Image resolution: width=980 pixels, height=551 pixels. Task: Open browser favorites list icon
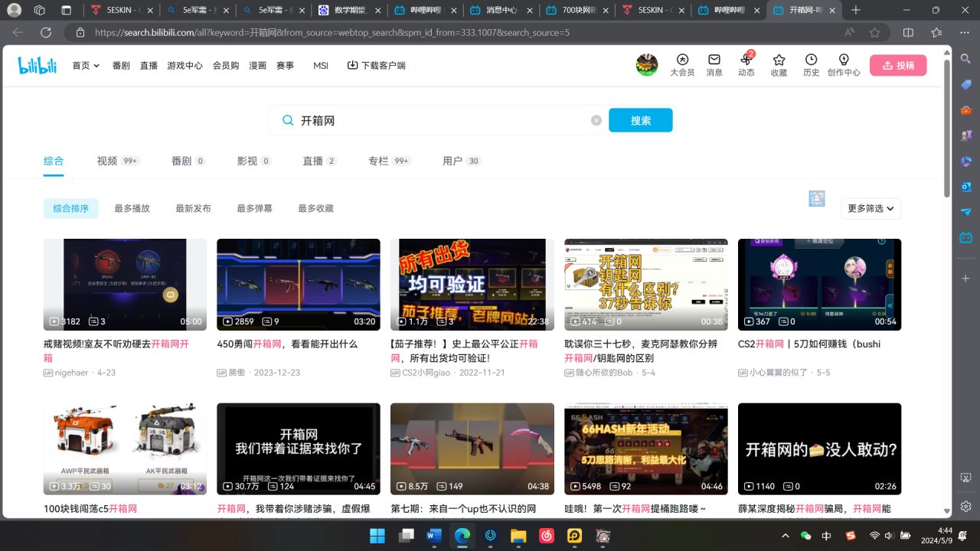pos(936,33)
